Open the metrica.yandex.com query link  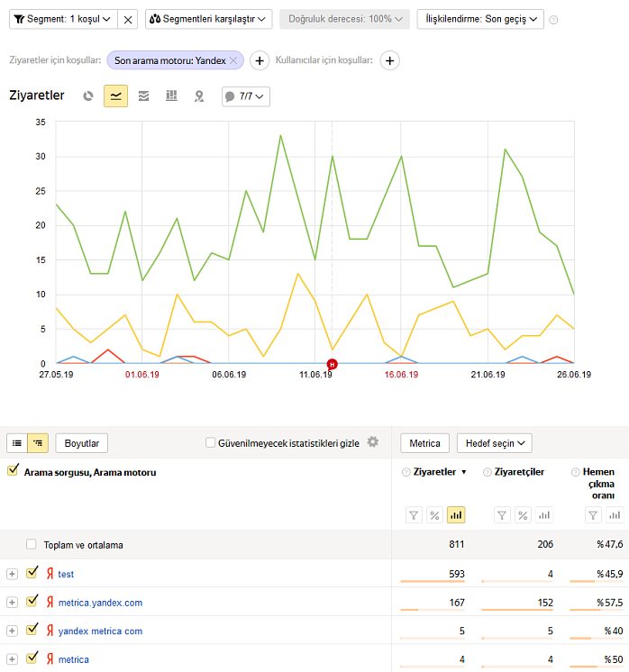pos(100,603)
